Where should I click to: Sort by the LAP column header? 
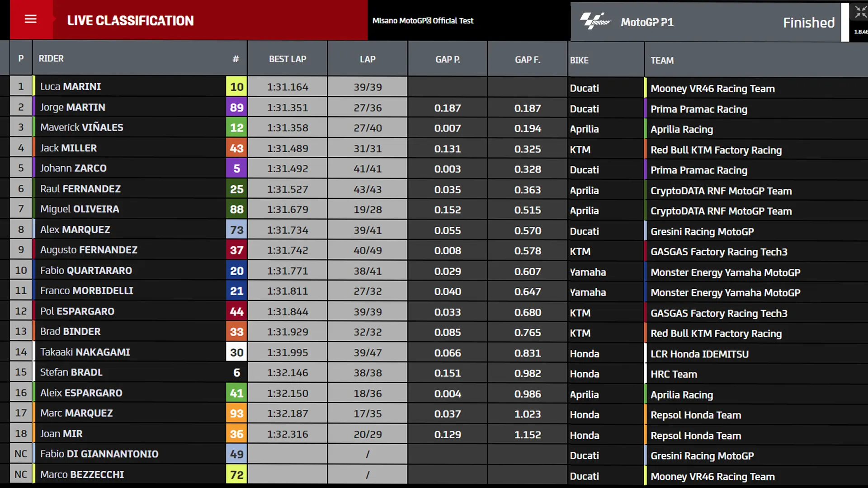[x=368, y=59]
